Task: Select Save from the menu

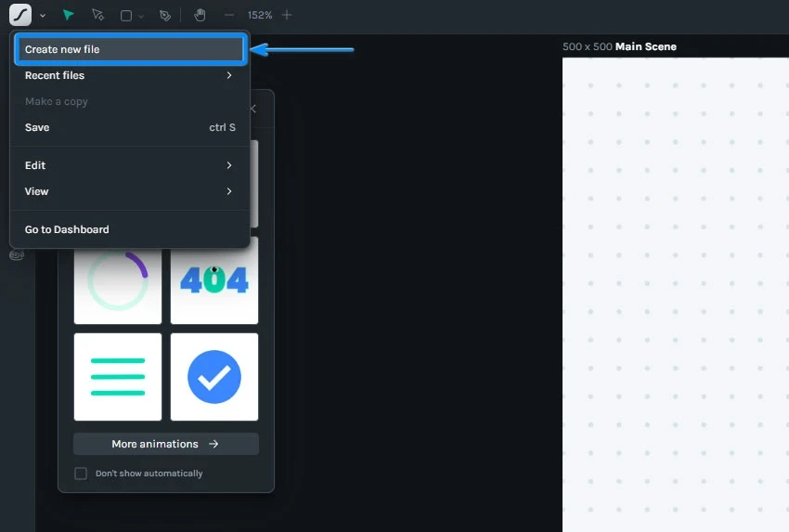Action: point(130,127)
